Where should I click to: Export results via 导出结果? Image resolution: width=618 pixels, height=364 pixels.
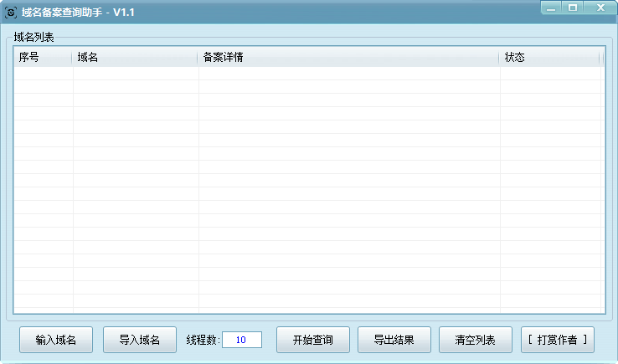[394, 340]
